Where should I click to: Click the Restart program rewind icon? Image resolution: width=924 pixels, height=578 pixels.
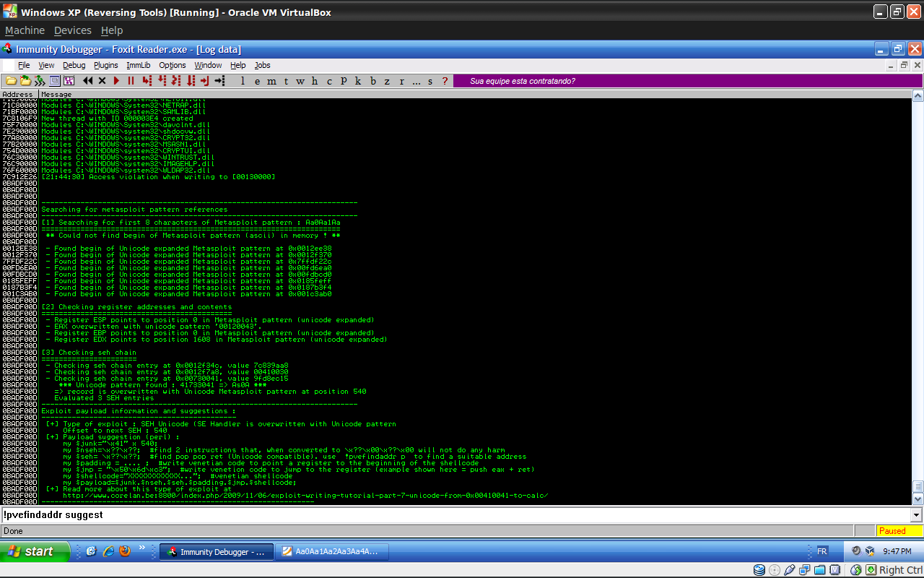[x=88, y=81]
